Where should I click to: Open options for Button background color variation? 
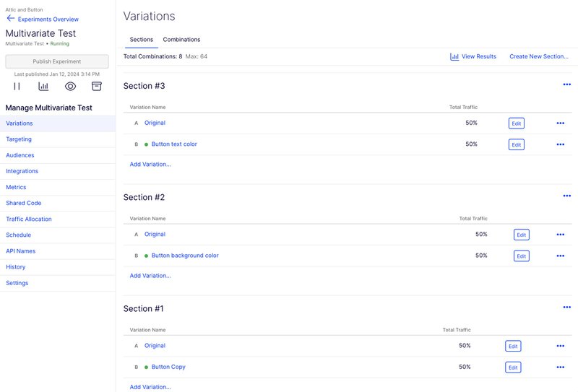coord(560,256)
